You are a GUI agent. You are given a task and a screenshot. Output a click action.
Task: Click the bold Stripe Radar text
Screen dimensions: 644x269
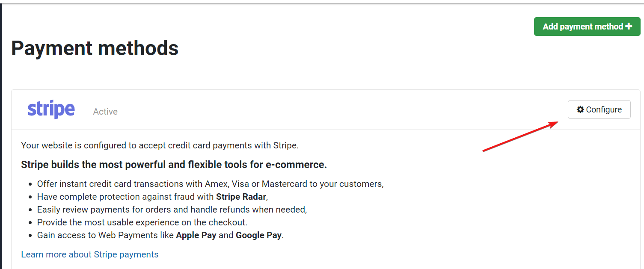241,197
